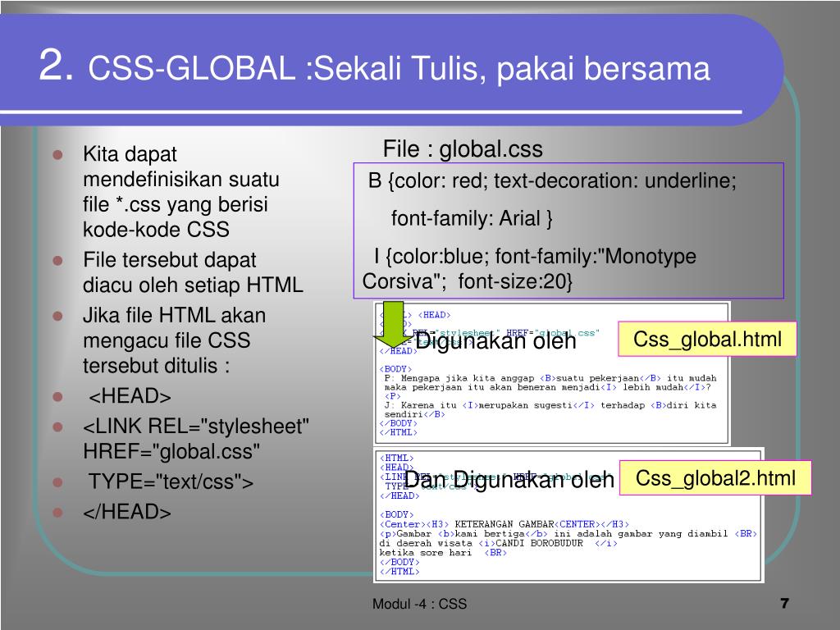Select the line "<LINK REL="stylesheet" HREF="global.css"" bullet
The image size is (840, 630).
click(196, 438)
